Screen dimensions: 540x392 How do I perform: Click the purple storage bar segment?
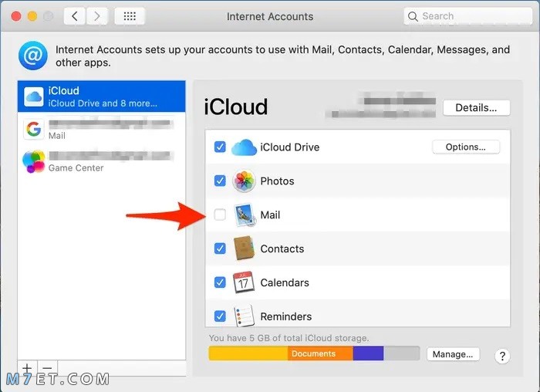pos(368,353)
